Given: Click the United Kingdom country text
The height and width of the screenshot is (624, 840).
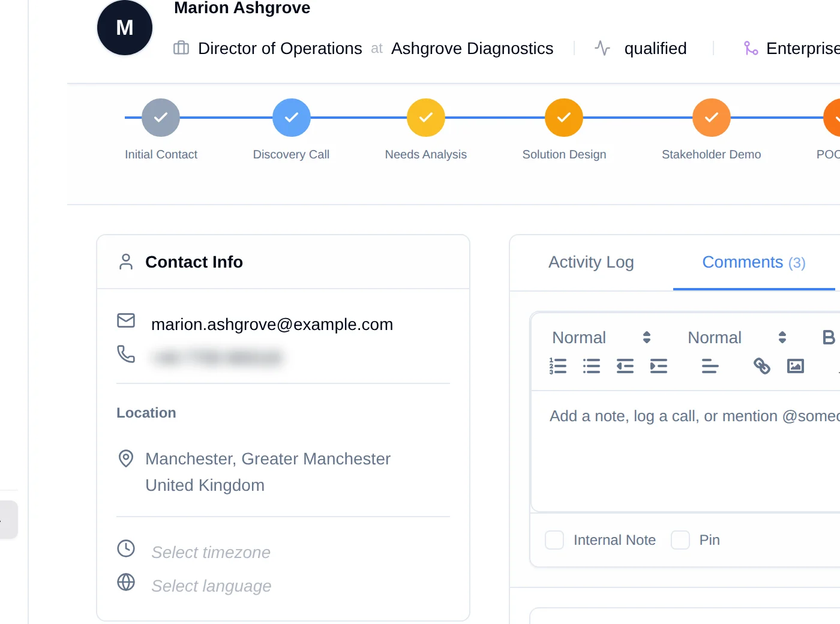Looking at the screenshot, I should pyautogui.click(x=205, y=485).
